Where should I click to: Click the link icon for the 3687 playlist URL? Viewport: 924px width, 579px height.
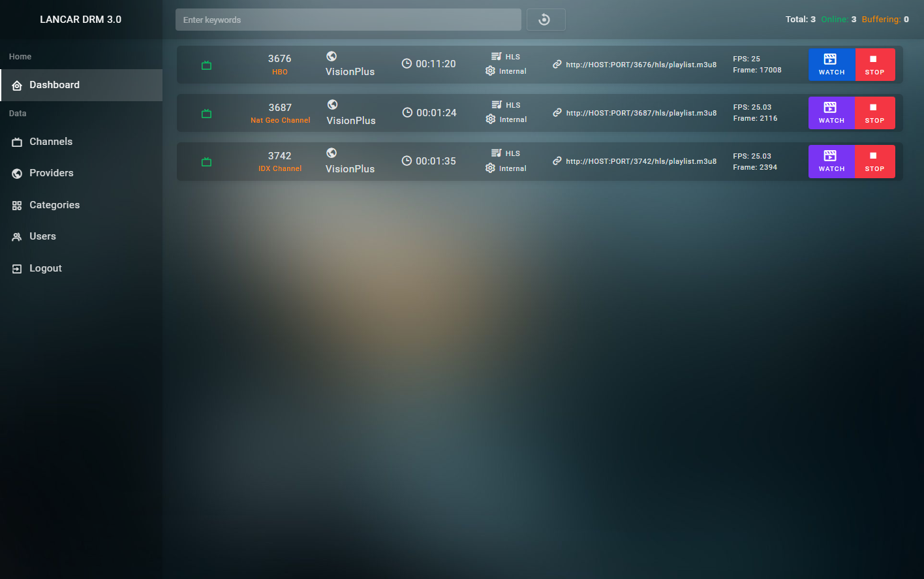coord(557,113)
